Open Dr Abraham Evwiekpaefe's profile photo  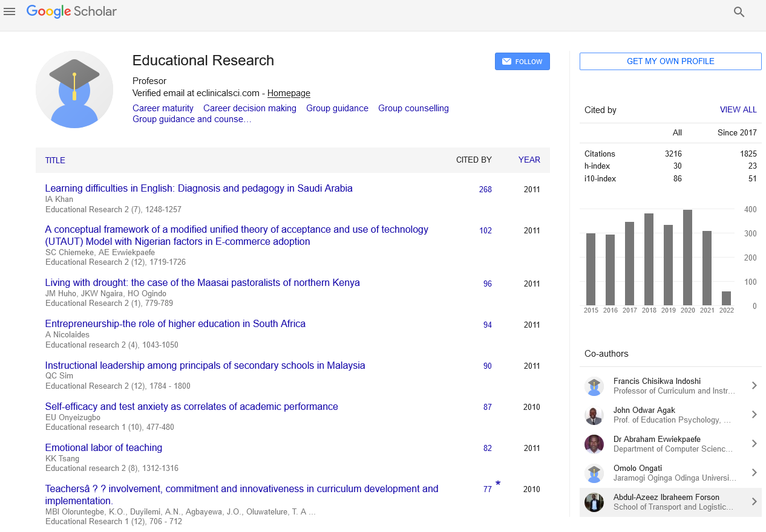pyautogui.click(x=594, y=444)
